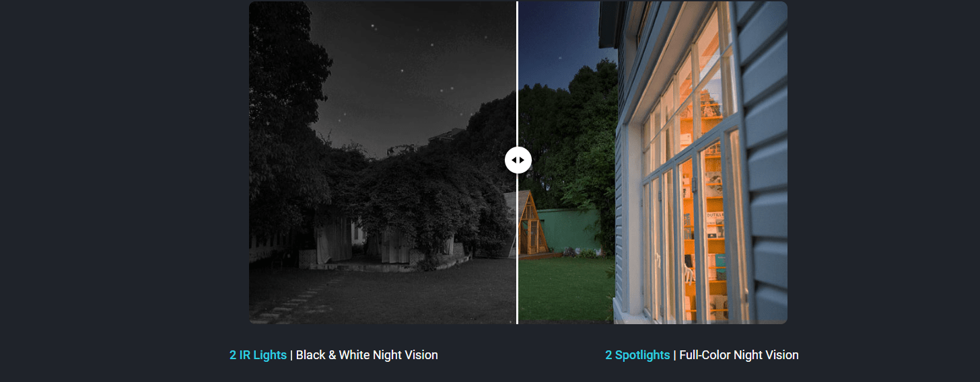Click the white vertical divider line above the handle
This screenshot has height=382, width=980.
pyautogui.click(x=517, y=74)
